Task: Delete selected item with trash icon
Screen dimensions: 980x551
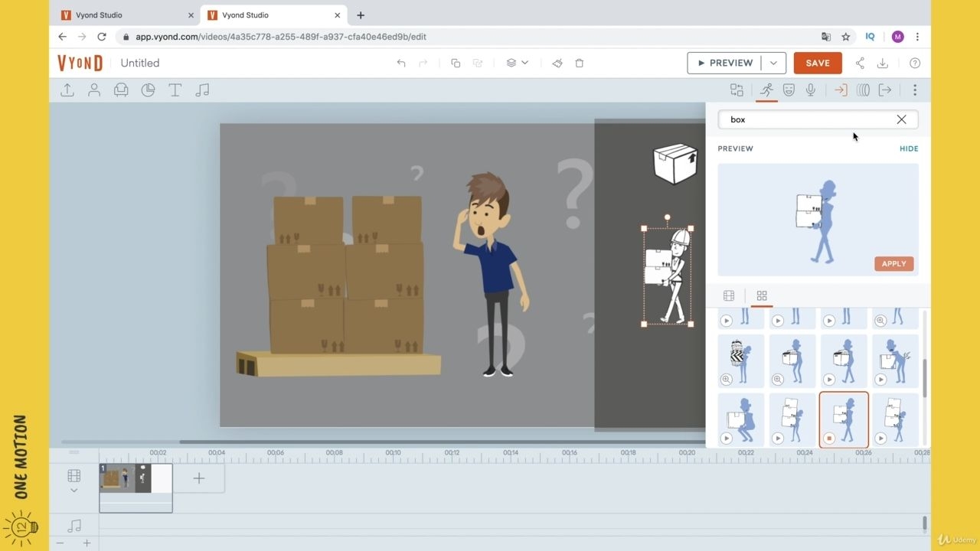Action: pos(580,63)
